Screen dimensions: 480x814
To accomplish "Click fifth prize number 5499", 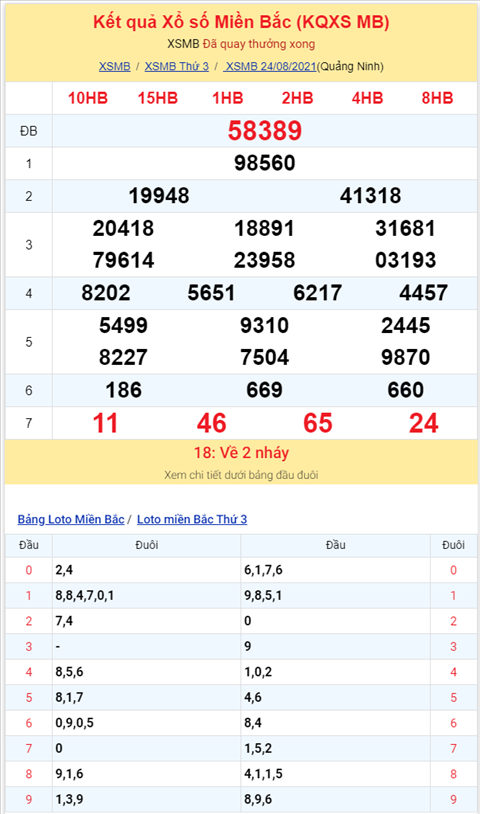I will 124,325.
